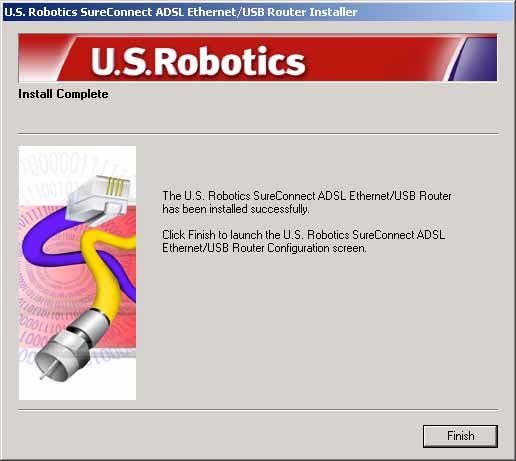Click the 'has been installed successfully' text
516x461 pixels.
(236, 209)
